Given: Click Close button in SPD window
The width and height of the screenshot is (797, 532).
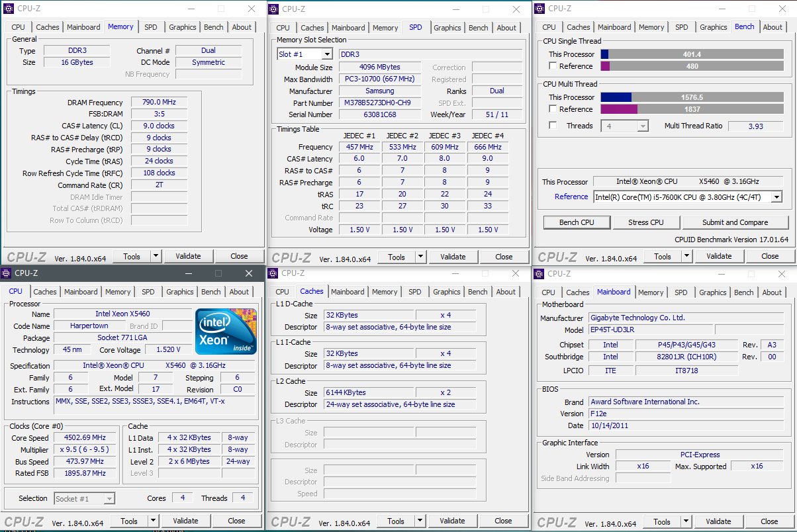Looking at the screenshot, I should click(504, 257).
